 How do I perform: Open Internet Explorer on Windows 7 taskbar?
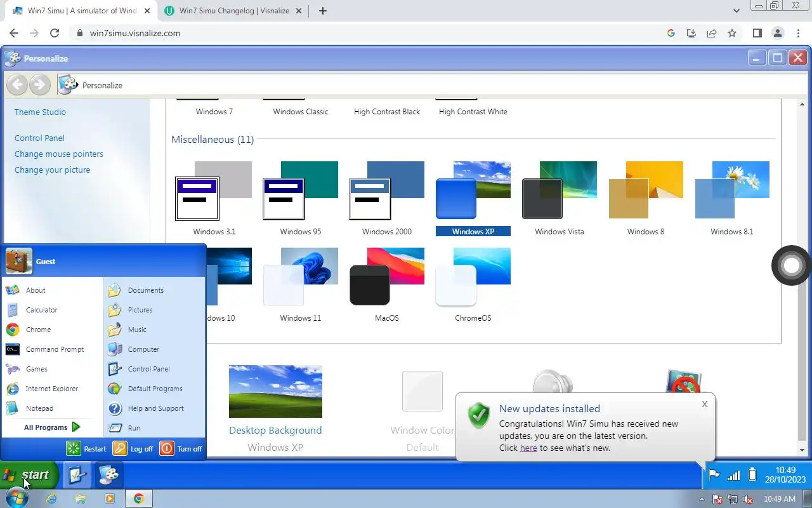tap(51, 498)
